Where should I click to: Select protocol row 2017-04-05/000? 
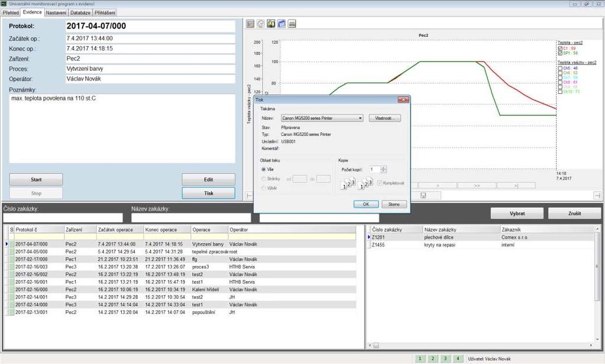[181, 252]
